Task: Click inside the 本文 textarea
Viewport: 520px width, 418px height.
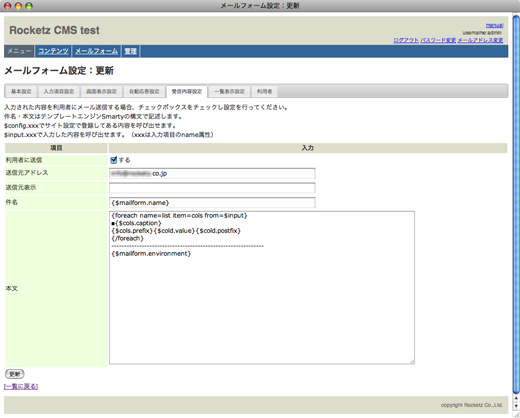Action: tap(262, 287)
